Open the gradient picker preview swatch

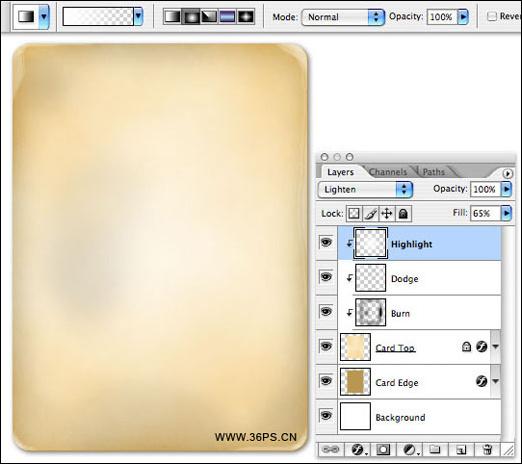(98, 17)
